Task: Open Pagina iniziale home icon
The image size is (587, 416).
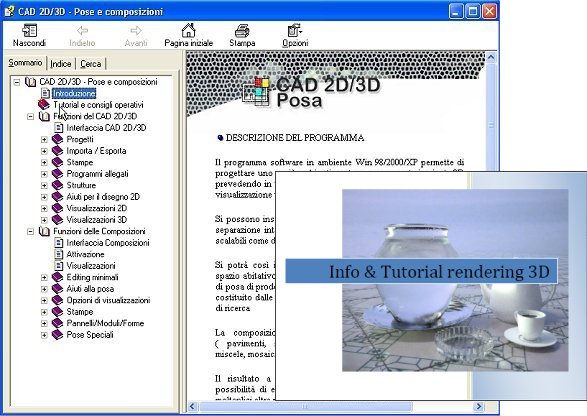Action: coord(188,30)
